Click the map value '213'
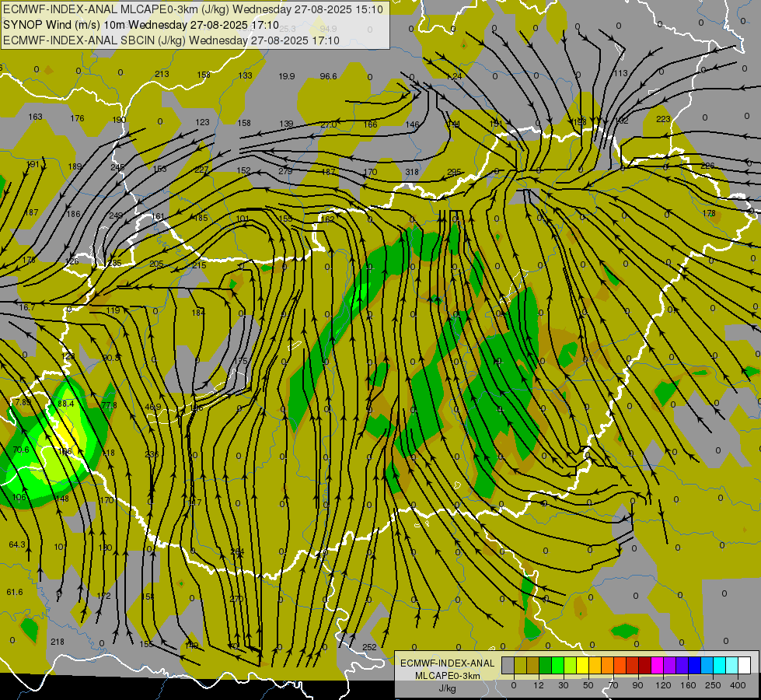Screen dimensions: 761x700 162,74
